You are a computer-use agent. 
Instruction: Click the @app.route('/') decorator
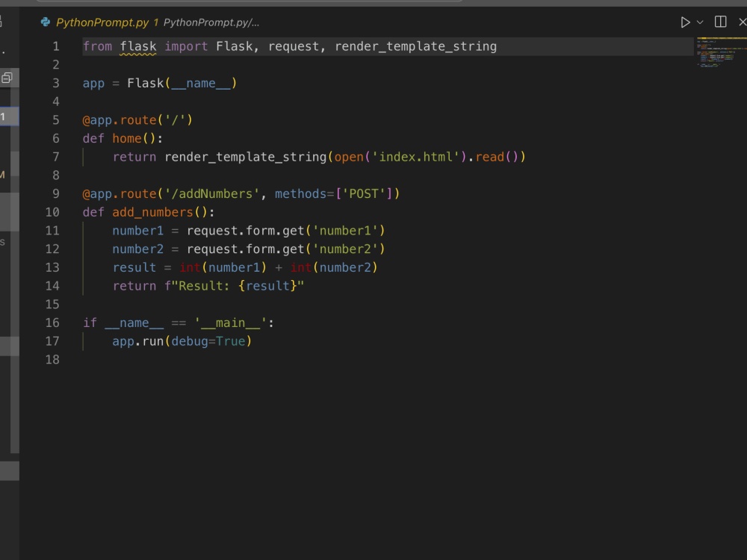[137, 120]
